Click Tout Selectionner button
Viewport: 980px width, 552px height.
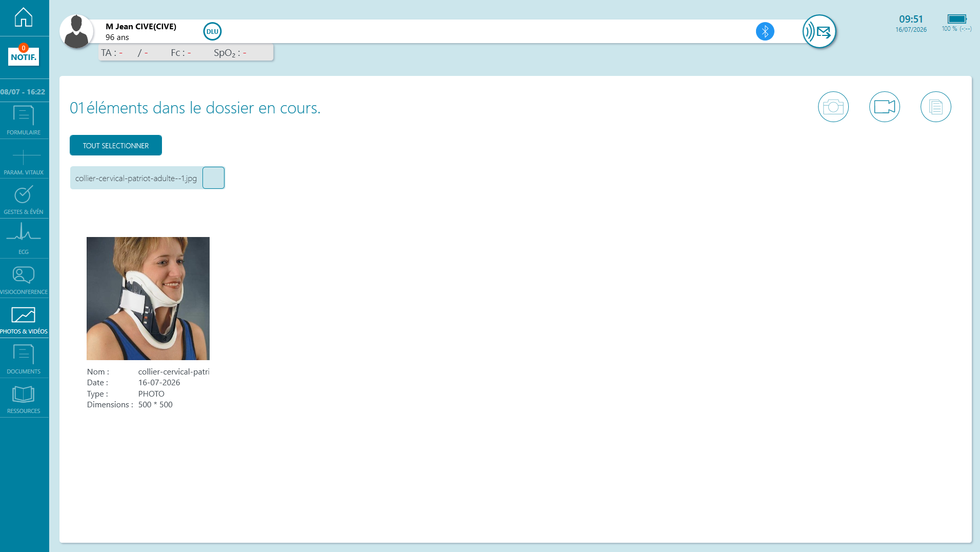click(116, 145)
